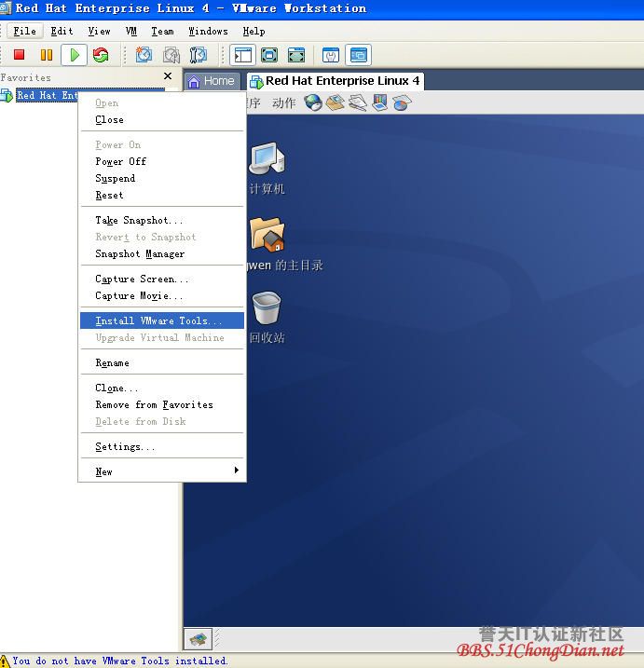Screen dimensions: 644x668
Task: Click the VMware Tools not installed warning
Action: (119, 661)
